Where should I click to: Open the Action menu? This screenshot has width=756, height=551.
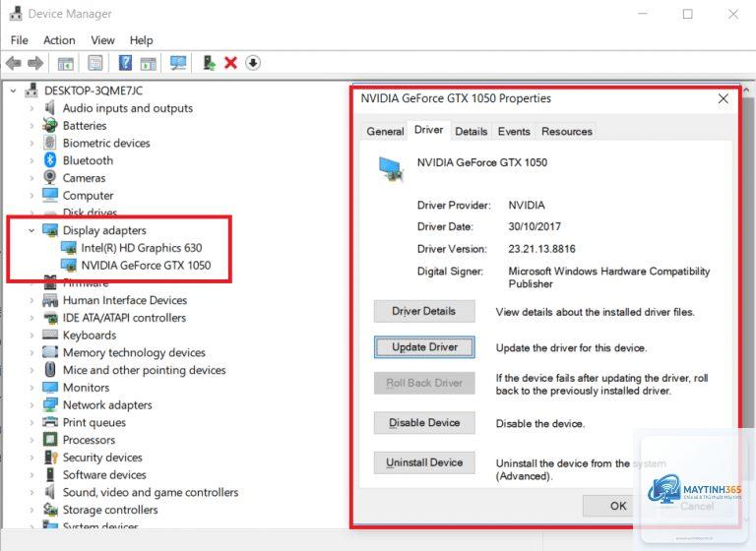[x=59, y=40]
